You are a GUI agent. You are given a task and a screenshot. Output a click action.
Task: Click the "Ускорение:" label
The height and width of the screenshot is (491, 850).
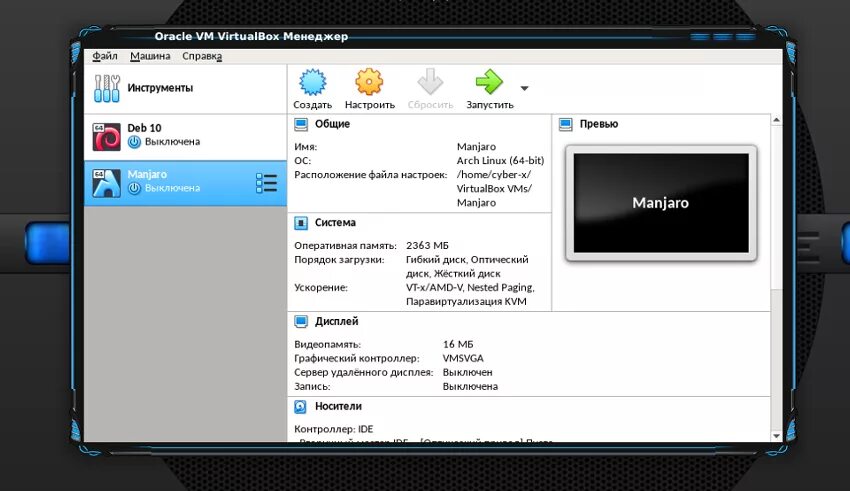pyautogui.click(x=321, y=288)
